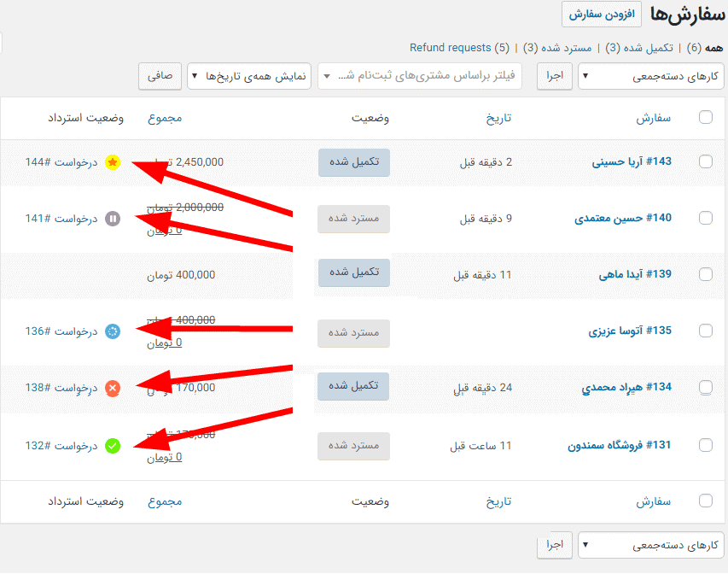728x574 pixels.
Task: Sort by footer total column مجموع
Action: [165, 501]
